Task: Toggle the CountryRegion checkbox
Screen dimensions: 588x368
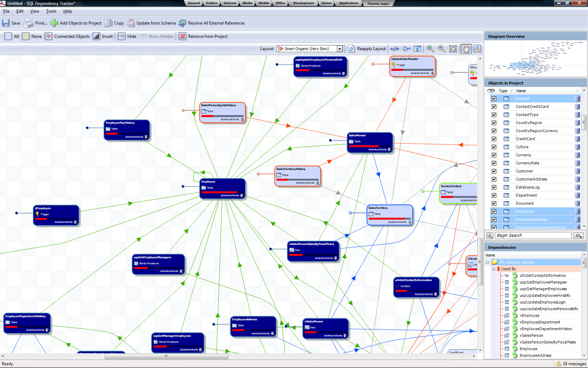Action: [x=494, y=123]
